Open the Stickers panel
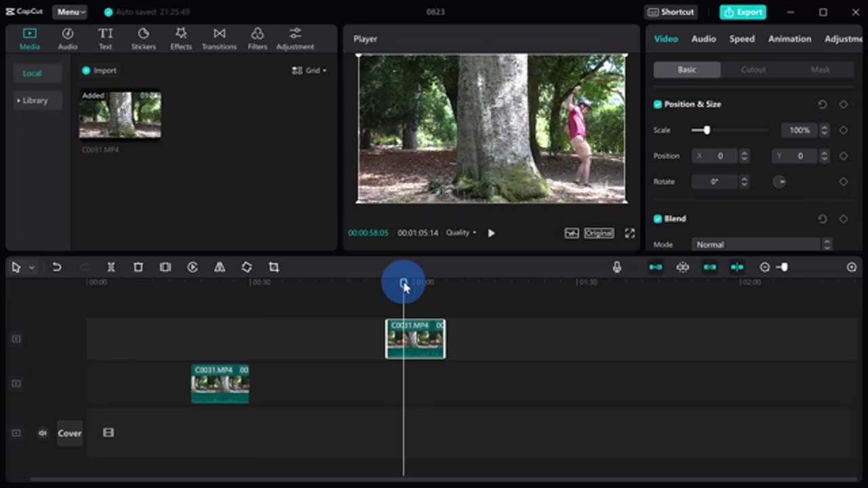This screenshot has height=488, width=868. (x=143, y=39)
